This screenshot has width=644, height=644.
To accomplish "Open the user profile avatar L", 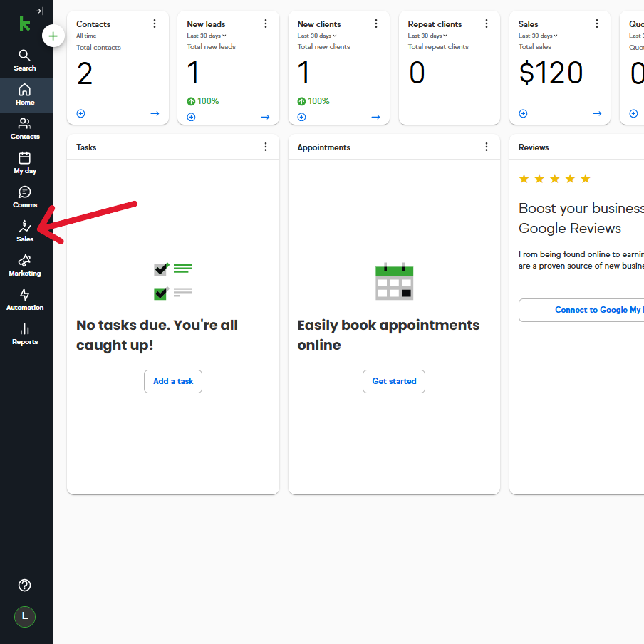I will pyautogui.click(x=25, y=616).
